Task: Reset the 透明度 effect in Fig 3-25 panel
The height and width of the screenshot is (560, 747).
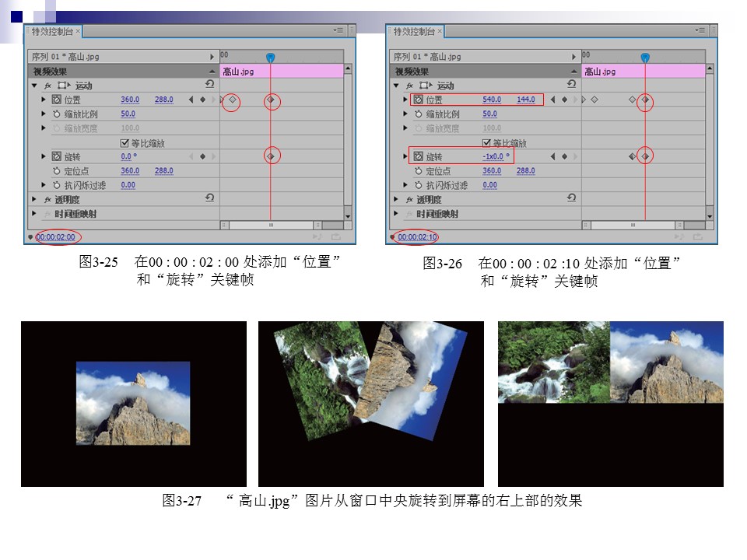Action: 209,198
